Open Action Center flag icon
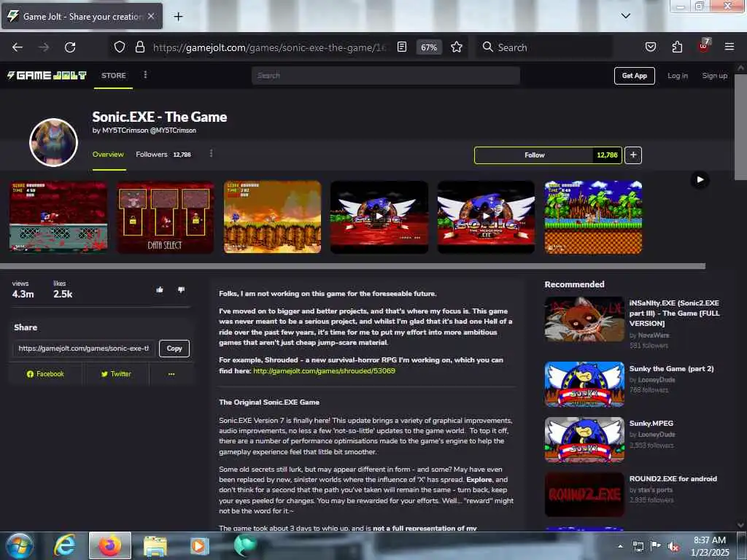The image size is (747, 560). [656, 546]
